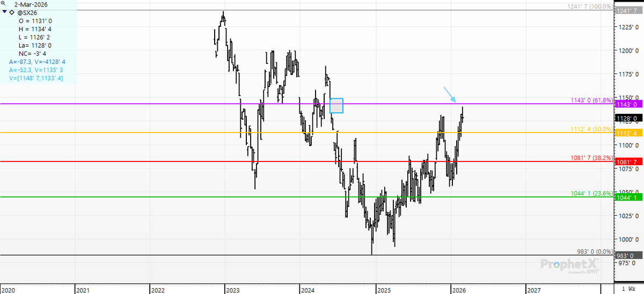Viewport: 644px width, 294px height.
Task: Click the 1241' 7 (100.0%) retracement label
Action: [590, 6]
